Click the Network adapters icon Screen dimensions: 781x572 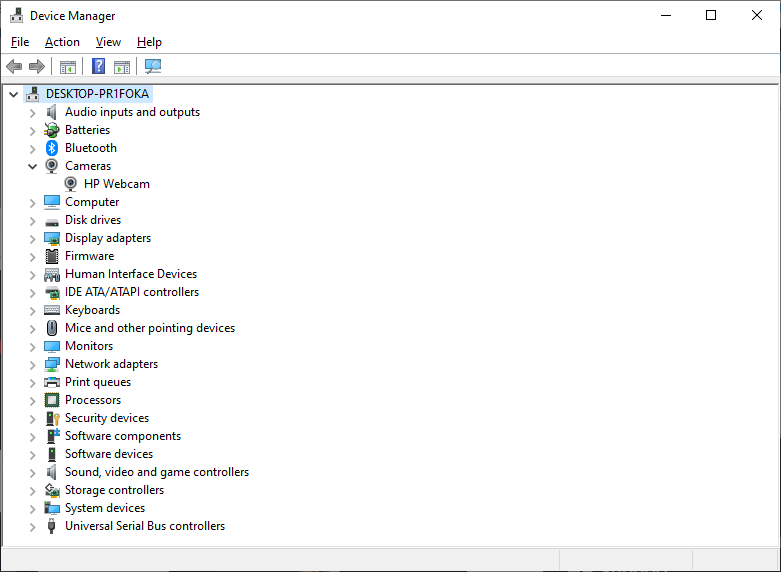(52, 364)
